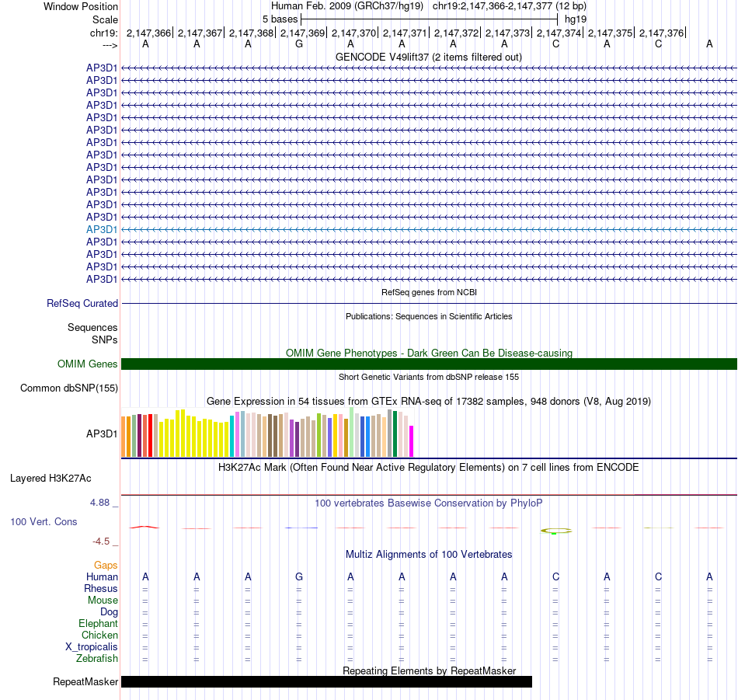
Task: Click the X_tropicalis species label
Action: [92, 647]
